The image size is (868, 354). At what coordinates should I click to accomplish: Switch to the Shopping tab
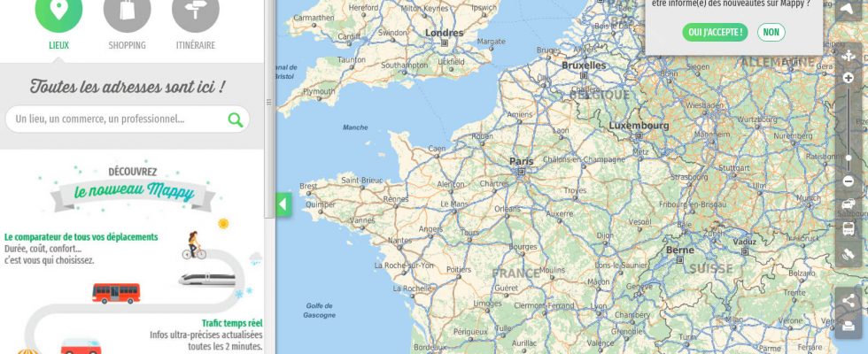click(128, 11)
